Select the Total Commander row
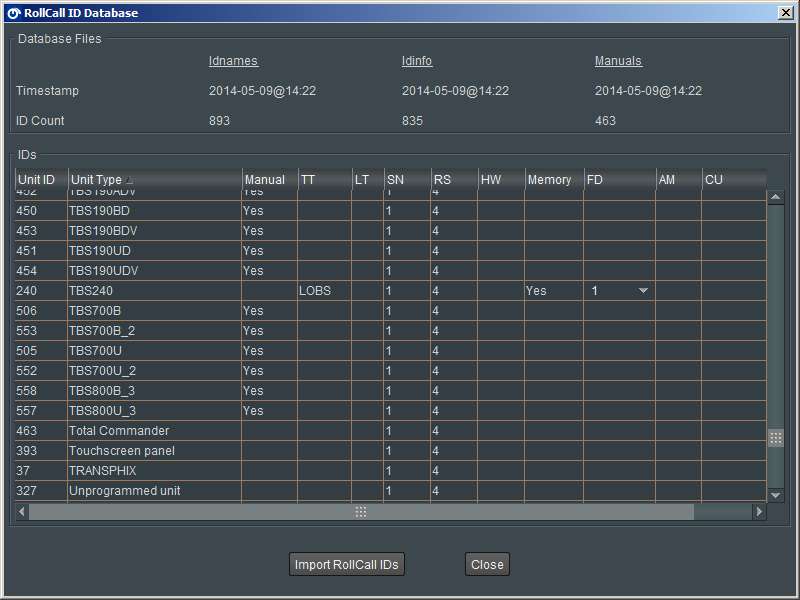The width and height of the screenshot is (800, 600). coord(390,431)
